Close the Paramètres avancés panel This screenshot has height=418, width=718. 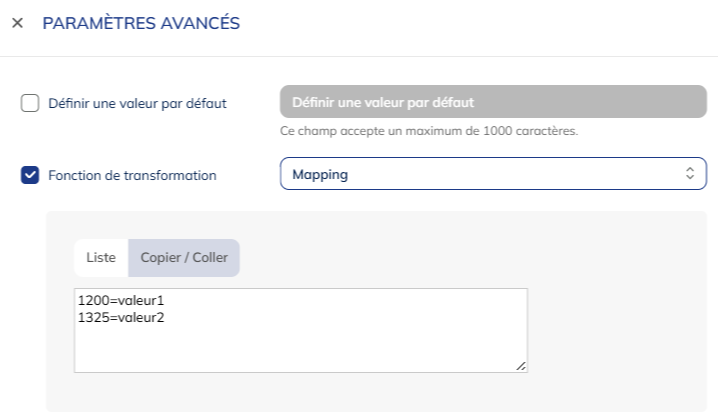pos(17,22)
